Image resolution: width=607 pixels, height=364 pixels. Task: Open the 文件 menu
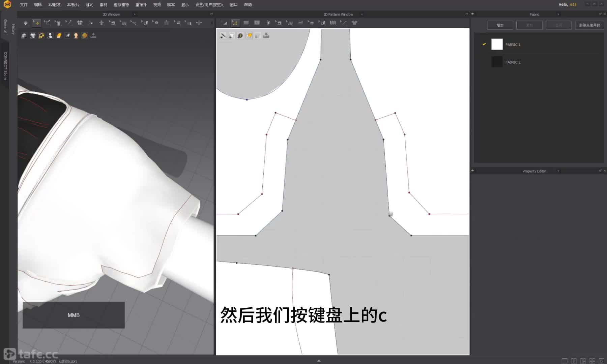pyautogui.click(x=24, y=5)
